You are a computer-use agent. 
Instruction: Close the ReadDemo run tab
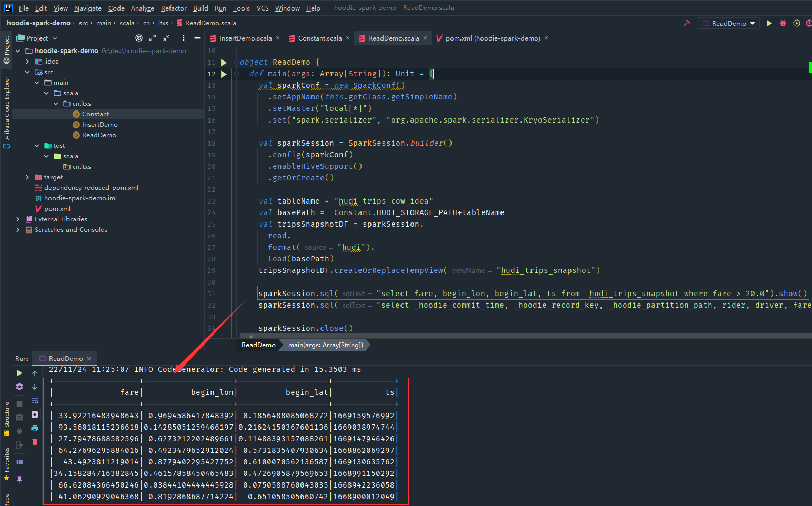point(89,359)
